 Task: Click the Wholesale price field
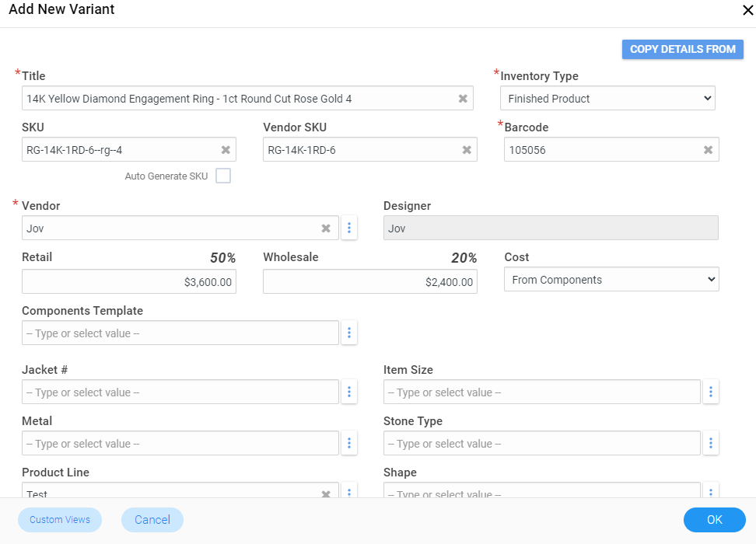pyautogui.click(x=370, y=282)
